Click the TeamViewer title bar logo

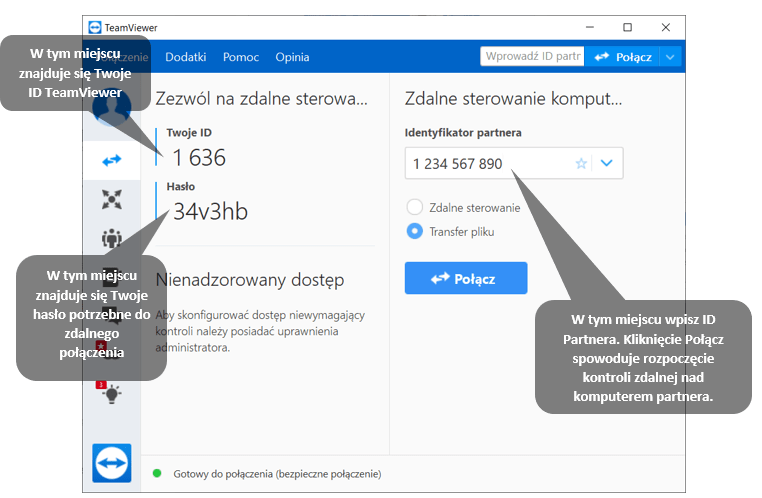[95, 28]
